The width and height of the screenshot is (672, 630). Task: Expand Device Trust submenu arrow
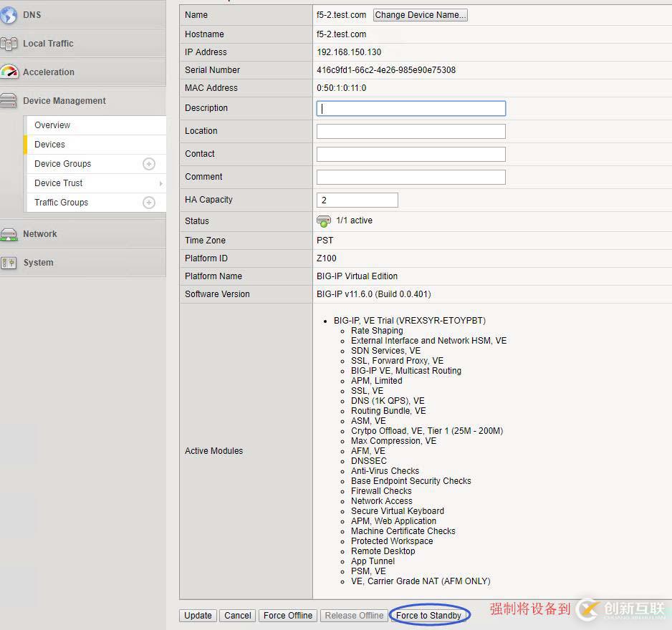coord(160,183)
